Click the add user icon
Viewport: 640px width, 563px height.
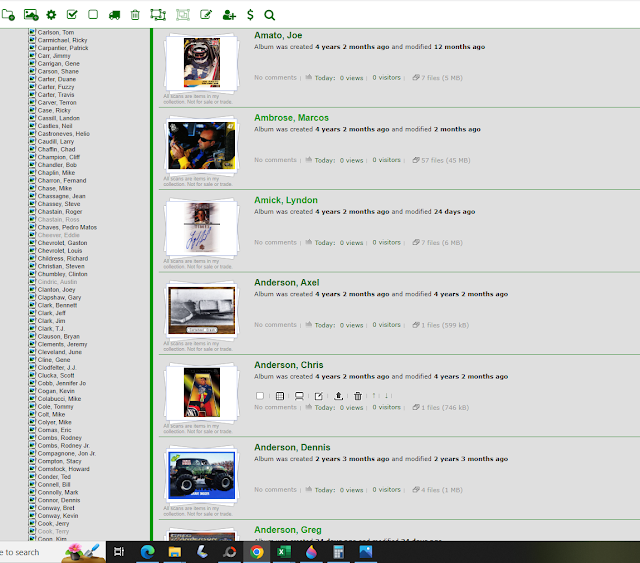coord(229,15)
